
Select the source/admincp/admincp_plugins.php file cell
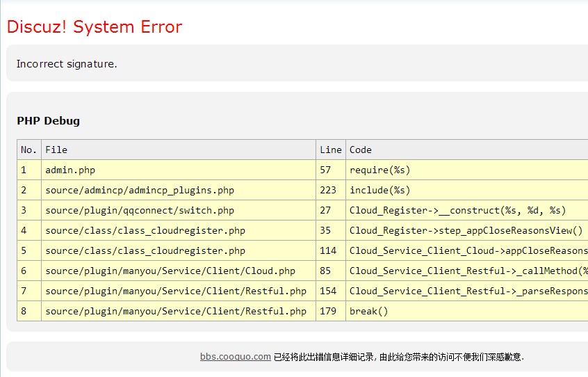point(179,190)
